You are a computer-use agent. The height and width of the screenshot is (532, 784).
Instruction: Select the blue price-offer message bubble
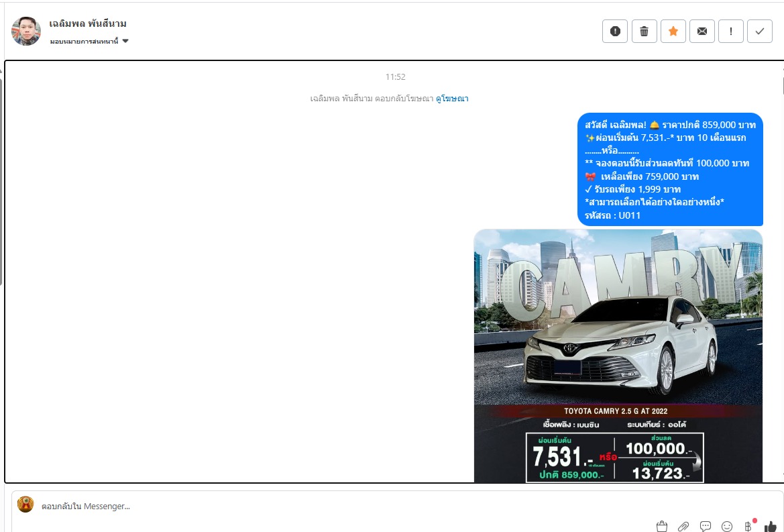click(670, 170)
